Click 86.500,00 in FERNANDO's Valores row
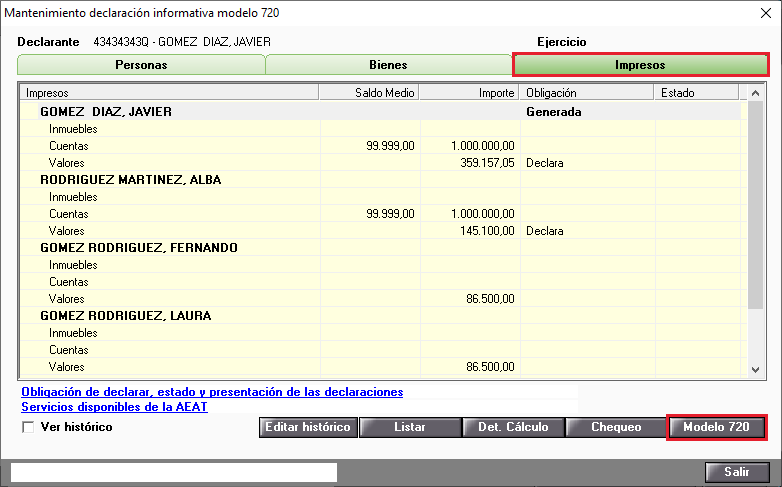 point(490,298)
